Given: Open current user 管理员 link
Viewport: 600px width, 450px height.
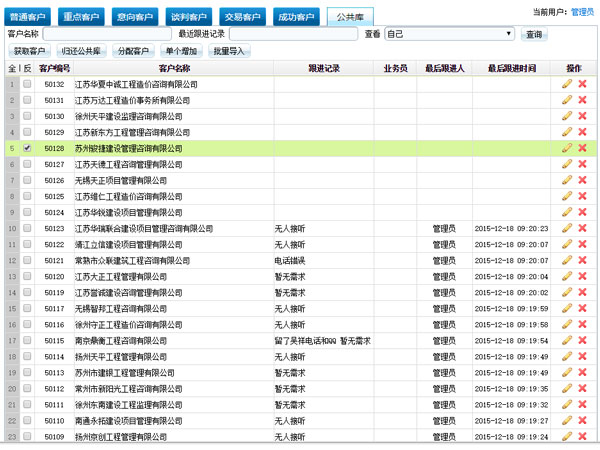Looking at the screenshot, I should 582,12.
